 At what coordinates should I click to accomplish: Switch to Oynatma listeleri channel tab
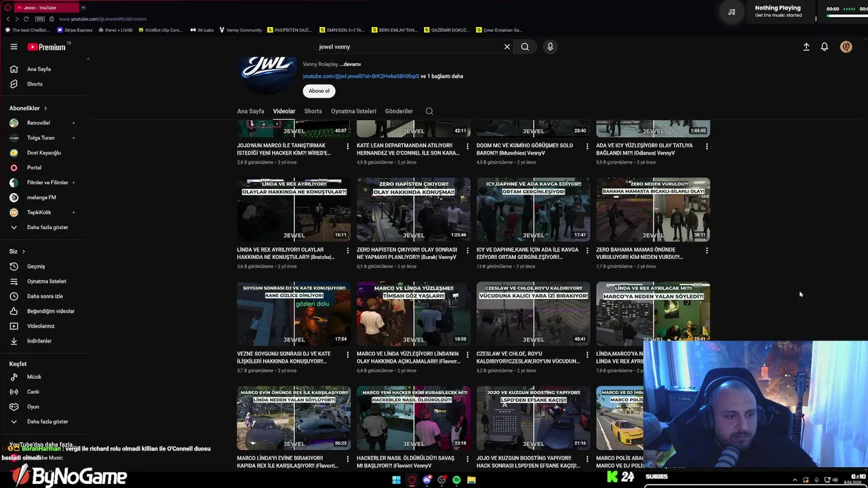[353, 111]
